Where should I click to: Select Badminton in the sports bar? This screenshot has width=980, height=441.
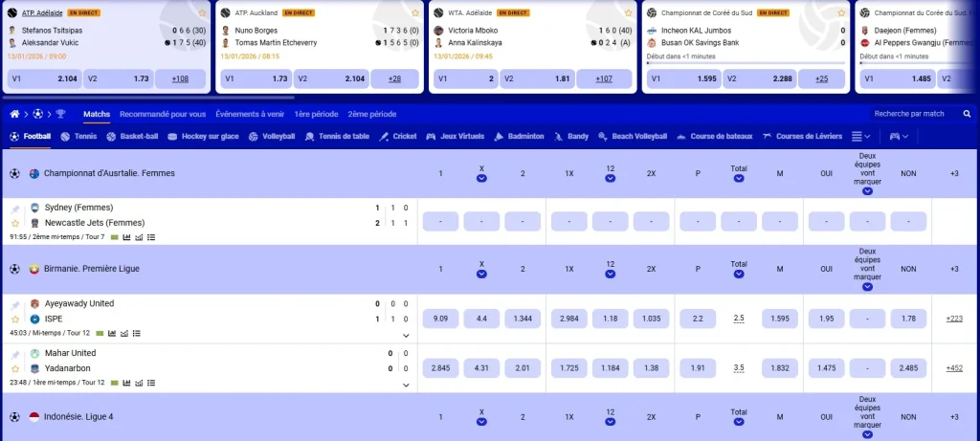519,136
